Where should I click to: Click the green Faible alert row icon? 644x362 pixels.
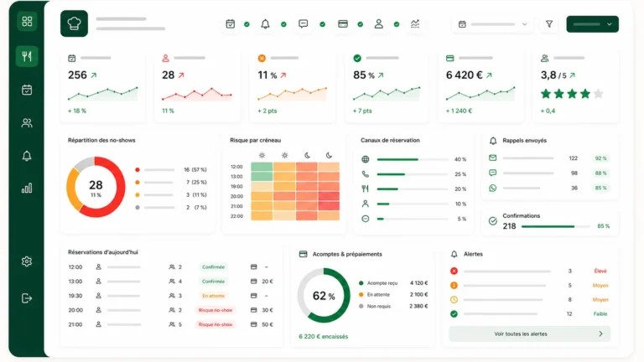454,314
